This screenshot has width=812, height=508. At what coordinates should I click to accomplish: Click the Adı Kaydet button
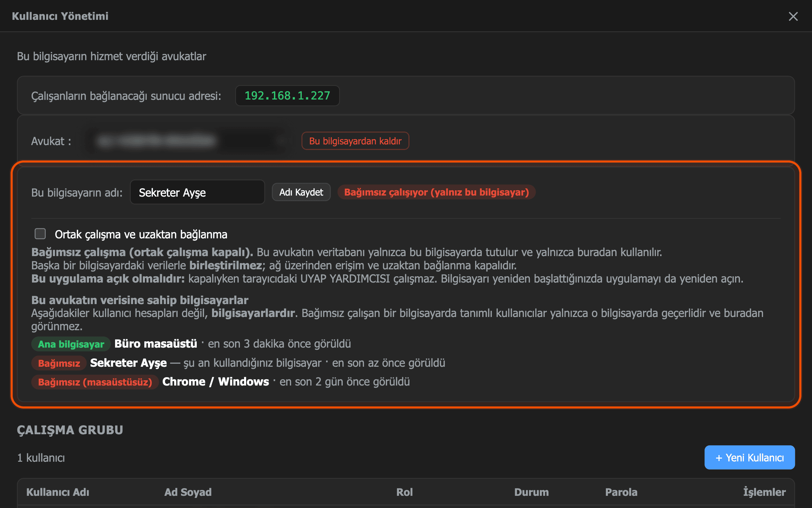click(x=301, y=192)
